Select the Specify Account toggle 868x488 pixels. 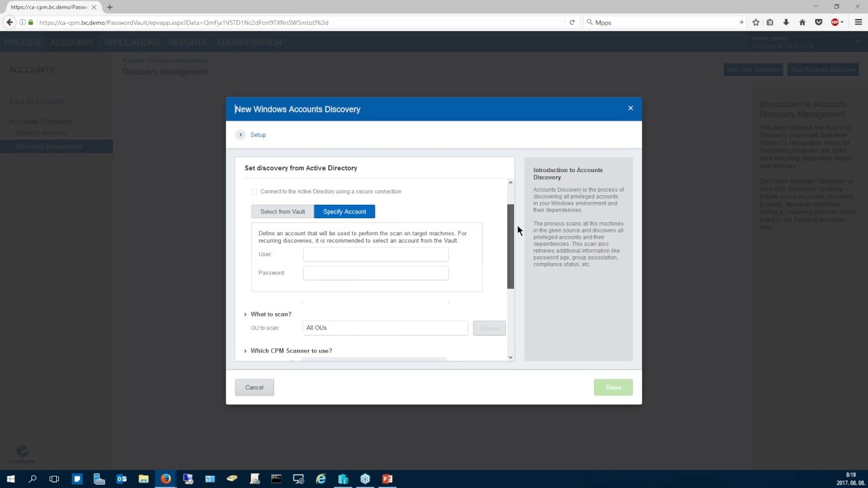344,211
